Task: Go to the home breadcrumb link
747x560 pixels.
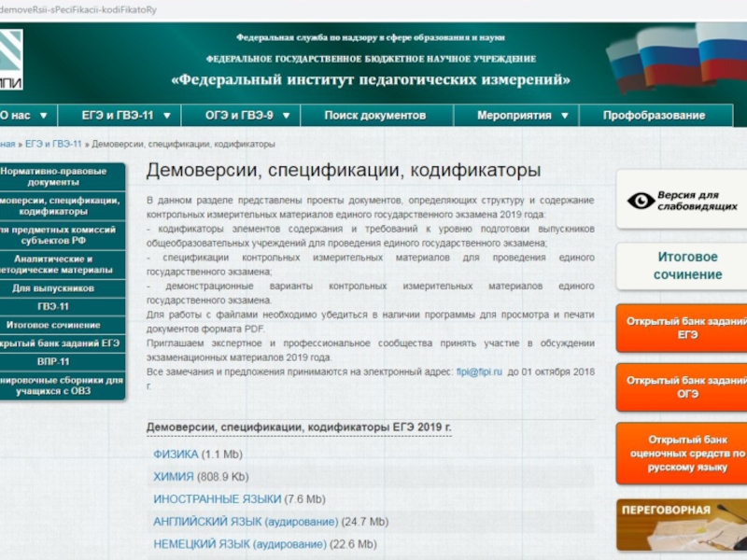Action: pos(7,144)
